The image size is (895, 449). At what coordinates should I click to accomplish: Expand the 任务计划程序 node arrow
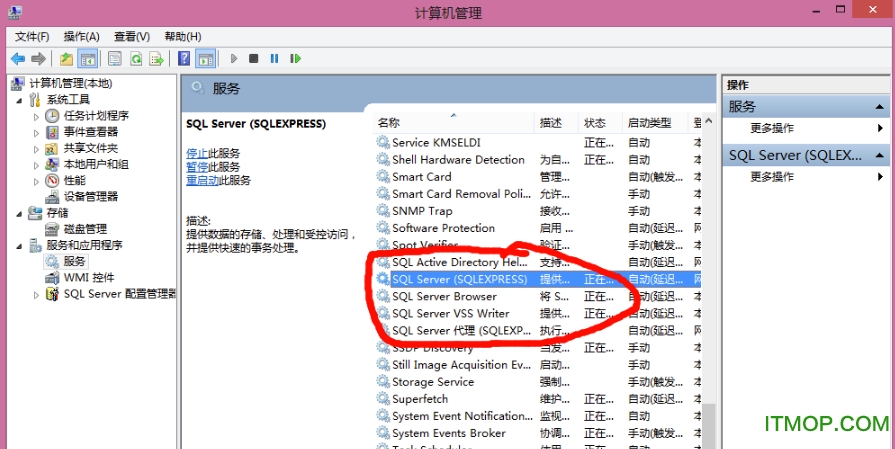(37, 116)
